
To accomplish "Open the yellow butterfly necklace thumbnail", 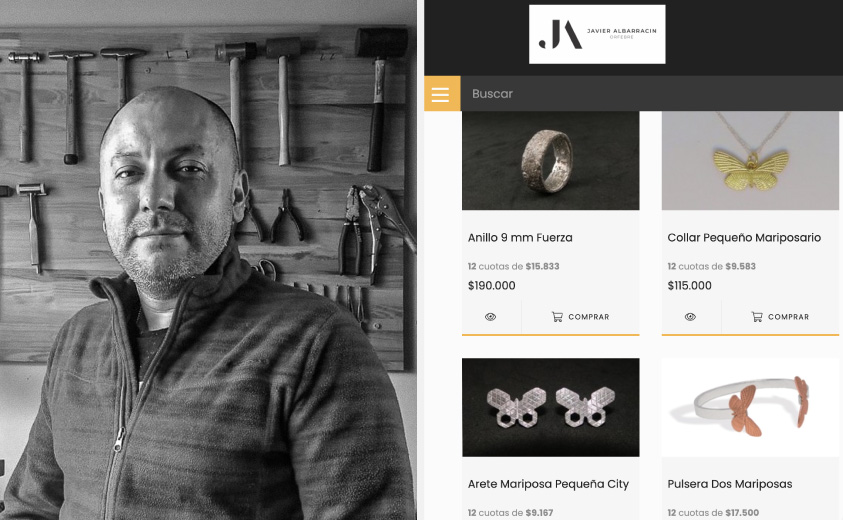I will (750, 161).
